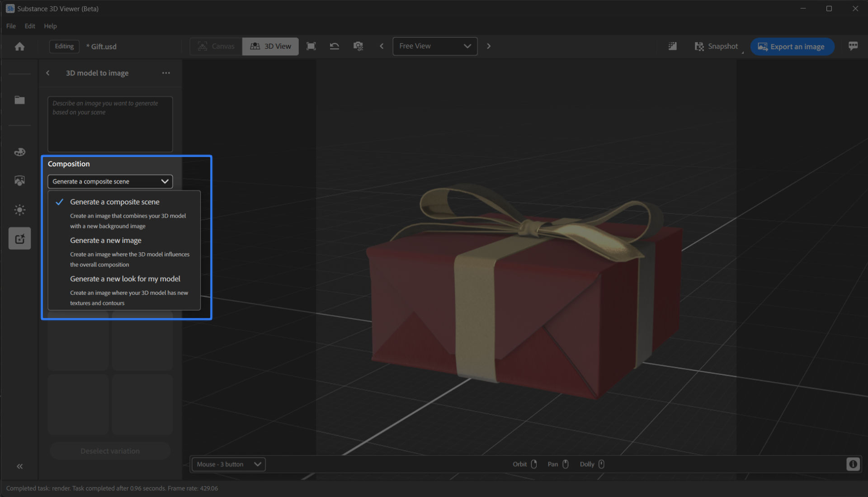Select Generate a composite scene option
Screen dimensions: 868x497
tap(115, 202)
